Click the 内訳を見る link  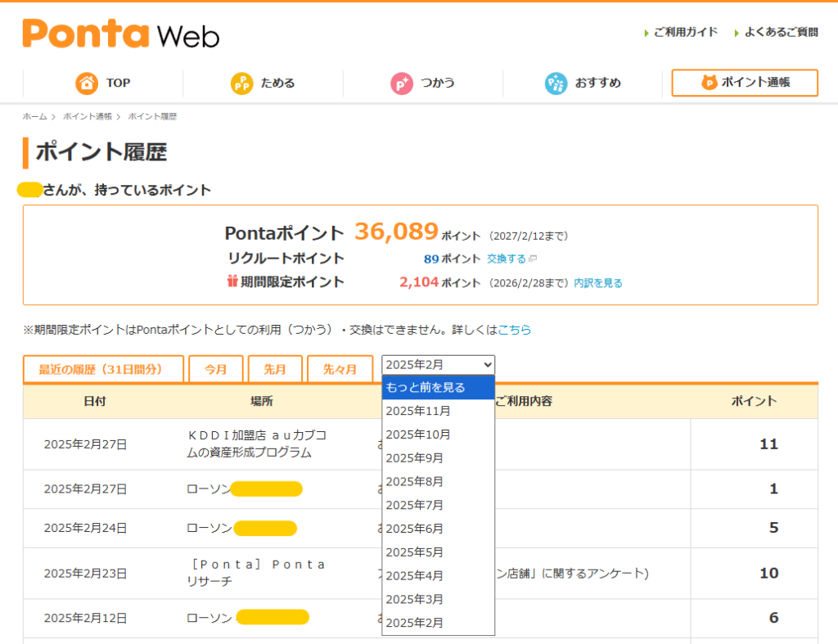click(597, 283)
